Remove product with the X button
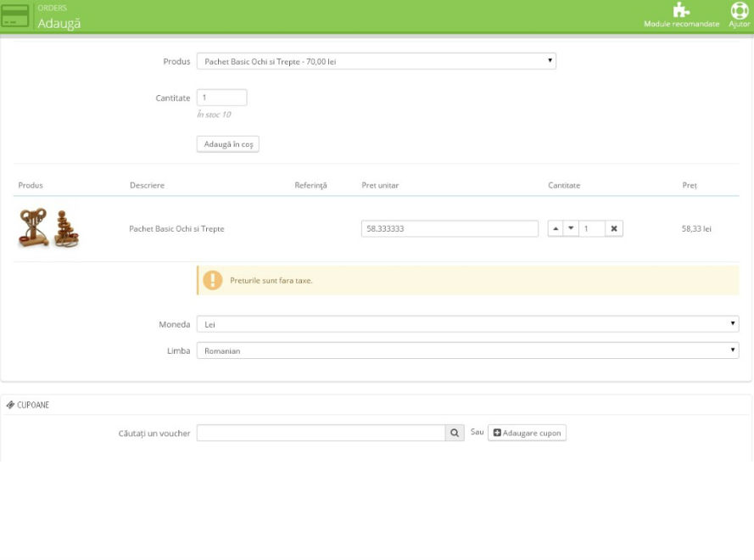 (x=614, y=229)
